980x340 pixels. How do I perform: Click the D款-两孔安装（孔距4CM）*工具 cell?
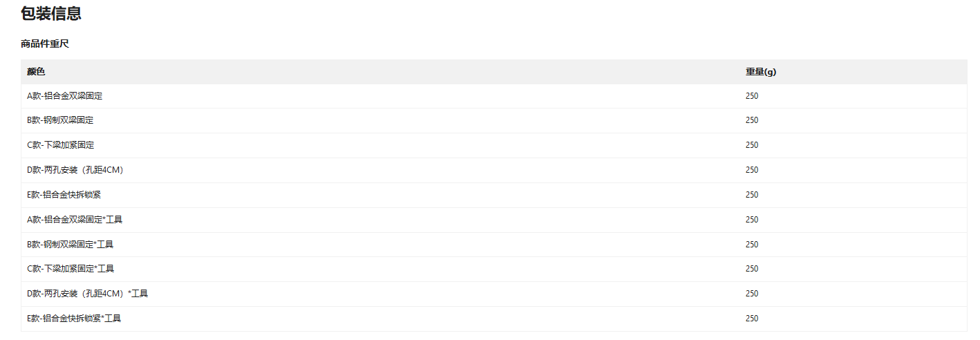coord(88,294)
